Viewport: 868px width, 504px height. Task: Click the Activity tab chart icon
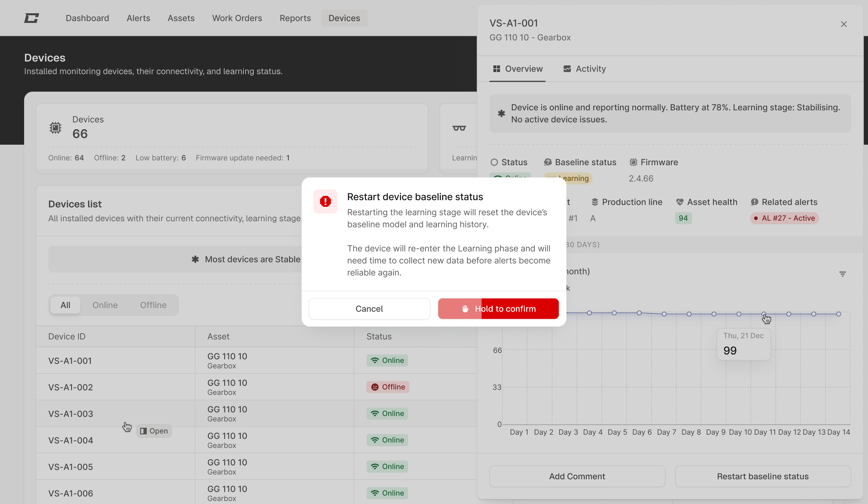[x=567, y=69]
